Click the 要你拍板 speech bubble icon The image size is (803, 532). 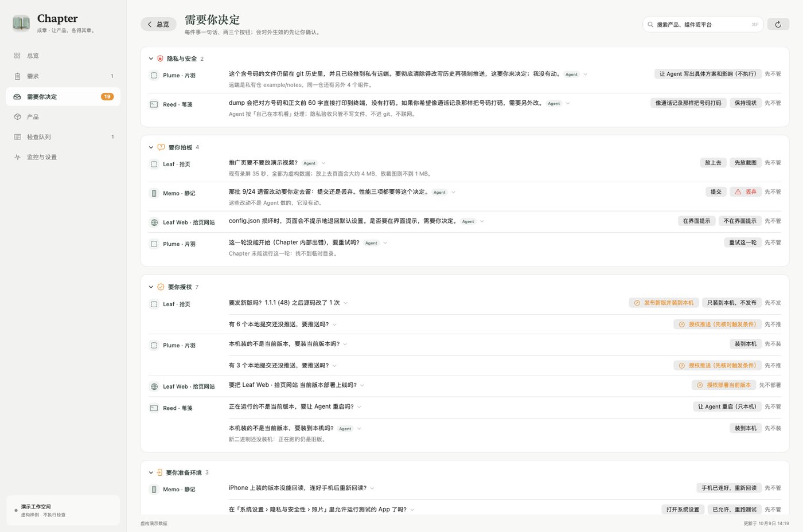(x=161, y=147)
